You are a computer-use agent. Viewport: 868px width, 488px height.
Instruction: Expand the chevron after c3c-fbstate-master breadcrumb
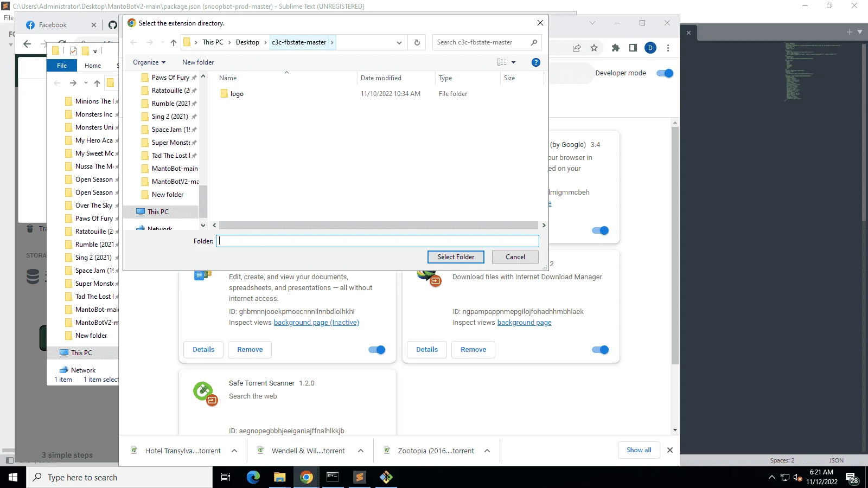point(332,42)
